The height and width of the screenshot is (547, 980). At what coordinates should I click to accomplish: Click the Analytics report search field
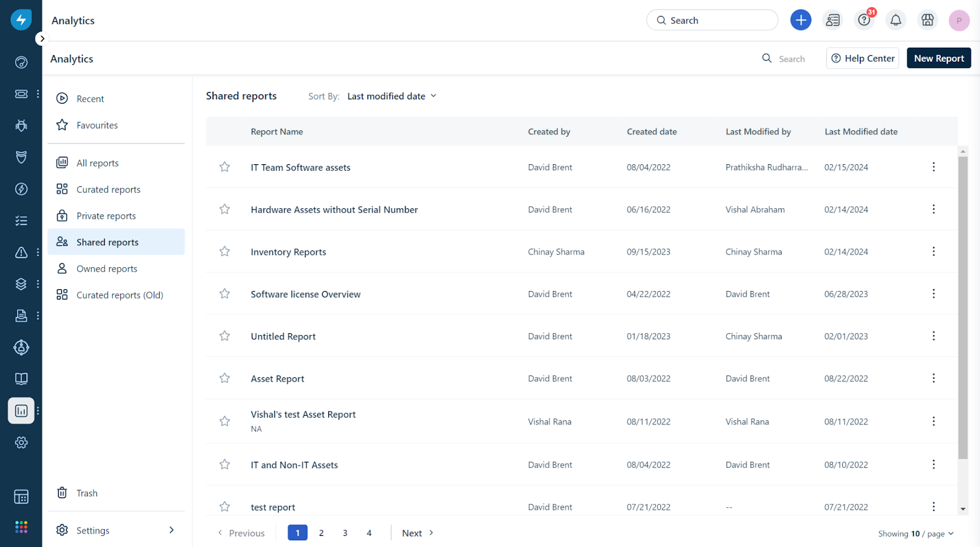tap(783, 59)
